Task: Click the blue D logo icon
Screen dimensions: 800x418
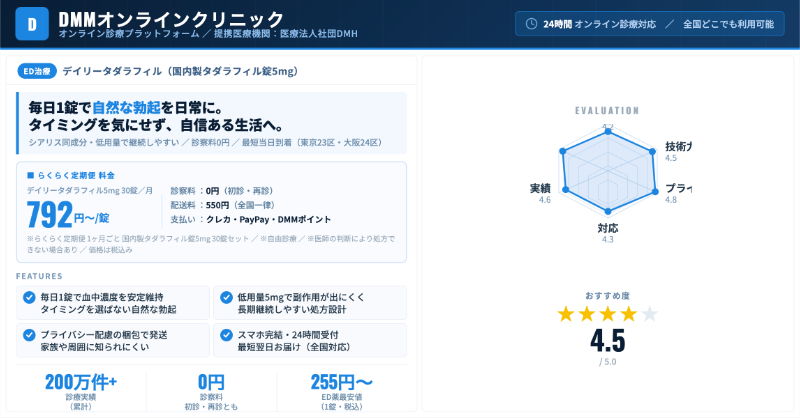Action: tap(32, 26)
